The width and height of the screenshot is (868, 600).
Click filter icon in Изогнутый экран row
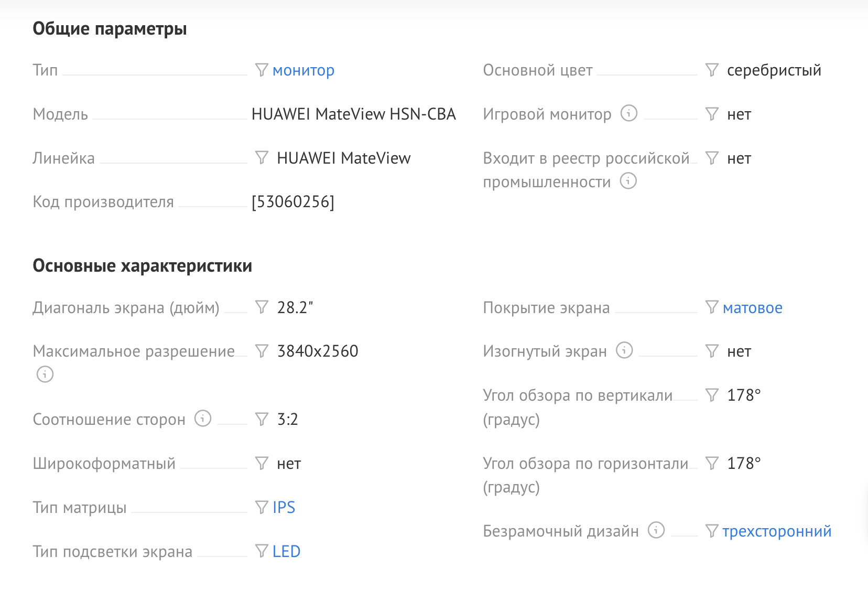(x=712, y=351)
